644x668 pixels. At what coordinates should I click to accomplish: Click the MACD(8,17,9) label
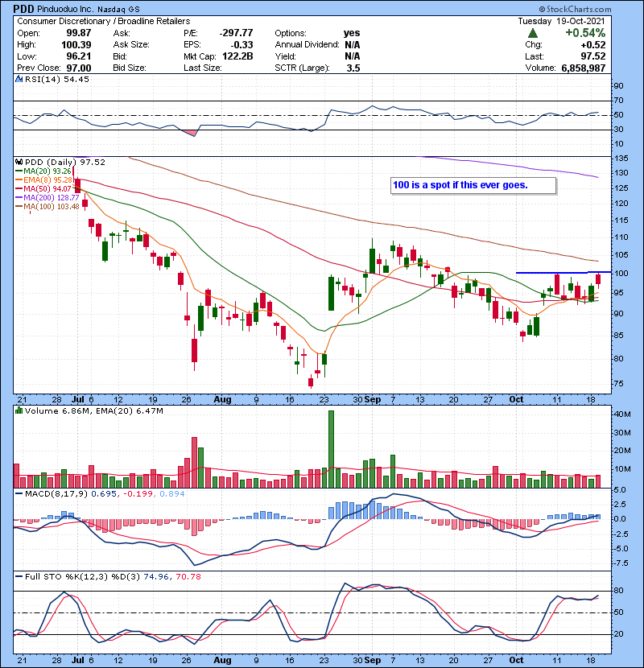coord(56,494)
